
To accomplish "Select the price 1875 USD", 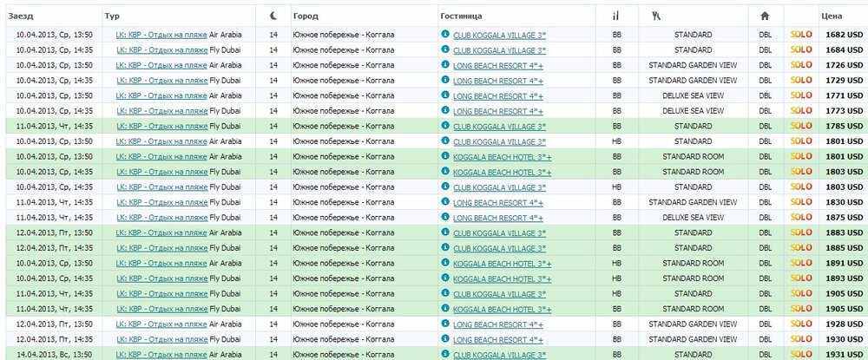I will pos(845,218).
